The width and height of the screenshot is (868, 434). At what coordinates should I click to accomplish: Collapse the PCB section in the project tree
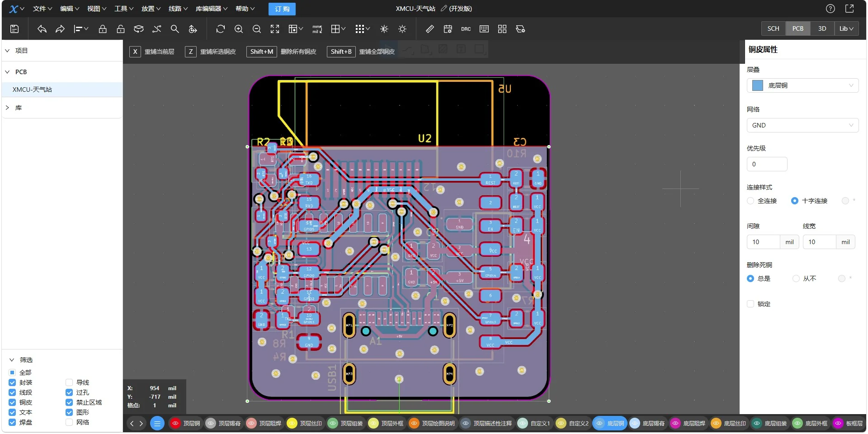(7, 72)
